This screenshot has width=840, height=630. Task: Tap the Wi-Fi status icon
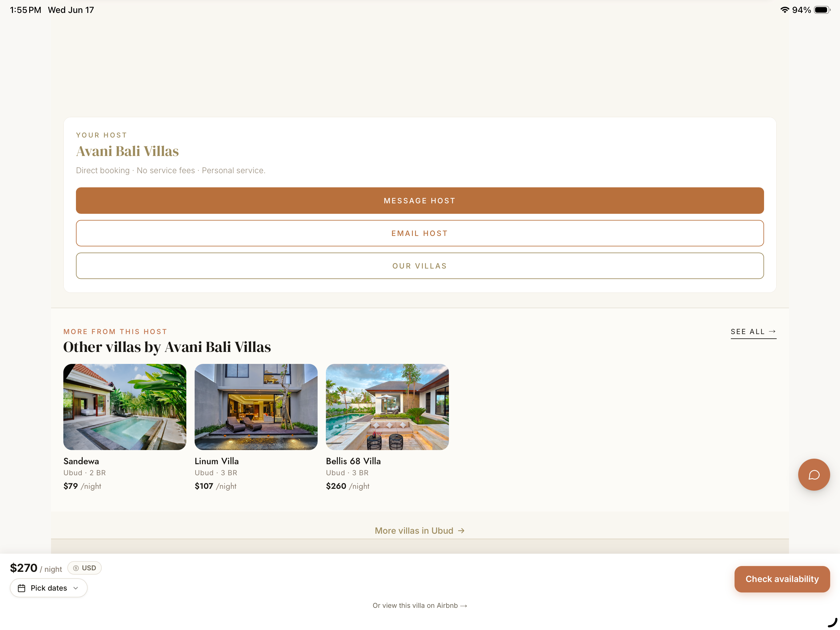tap(784, 10)
